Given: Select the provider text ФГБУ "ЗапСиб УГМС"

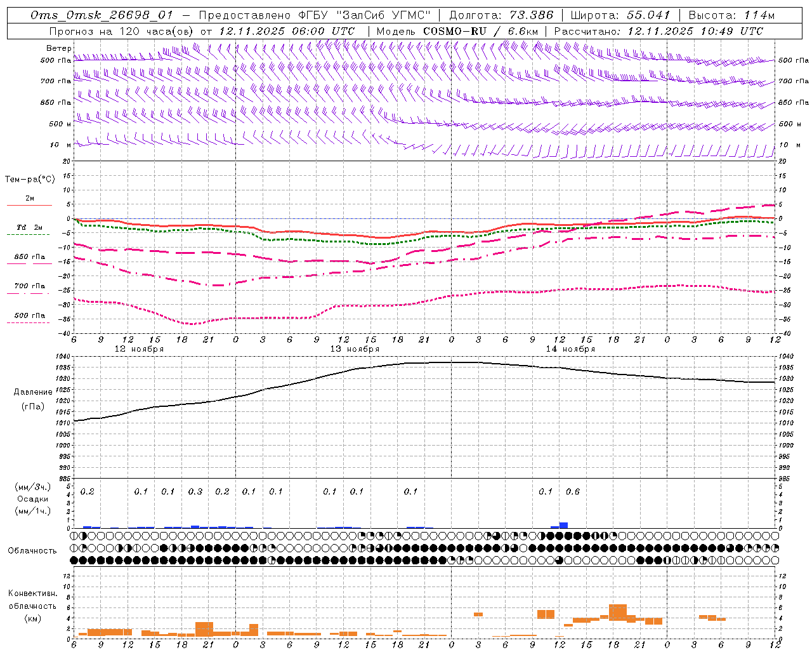Looking at the screenshot, I should [364, 15].
